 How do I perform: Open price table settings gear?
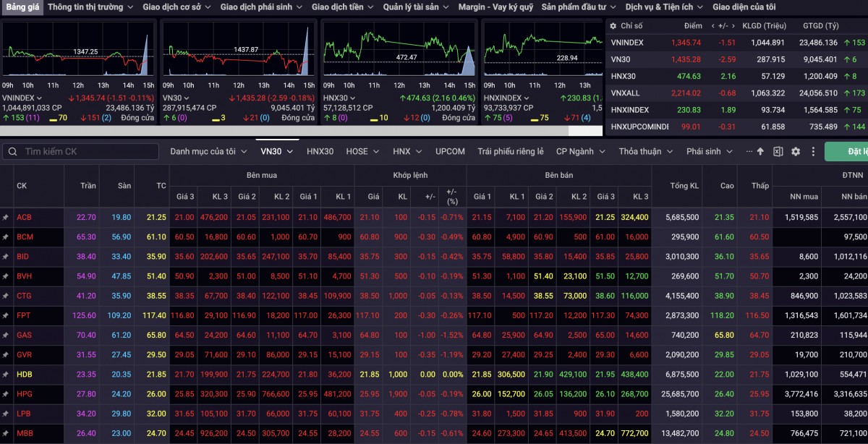[796, 152]
